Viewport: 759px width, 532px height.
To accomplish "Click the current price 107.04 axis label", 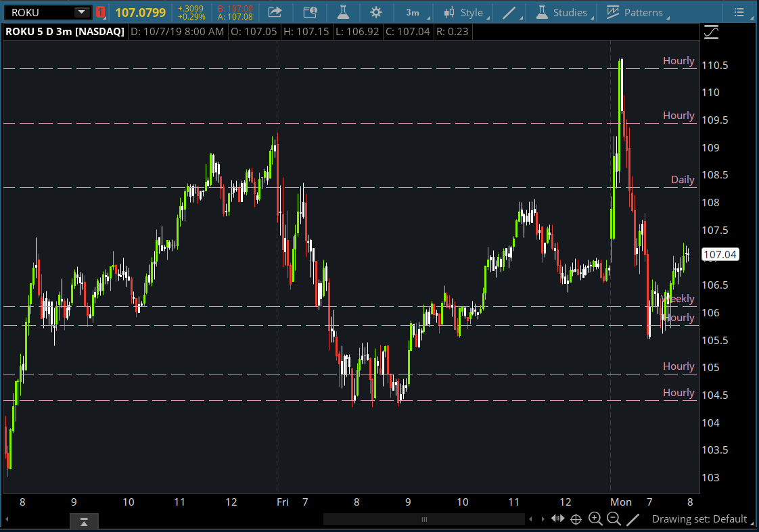I will (720, 254).
